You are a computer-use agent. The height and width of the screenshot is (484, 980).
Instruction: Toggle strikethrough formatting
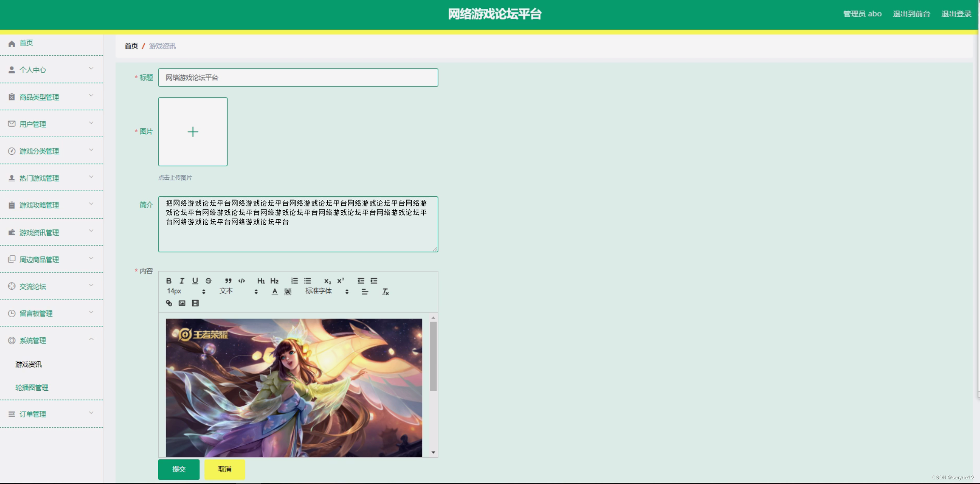tap(208, 281)
